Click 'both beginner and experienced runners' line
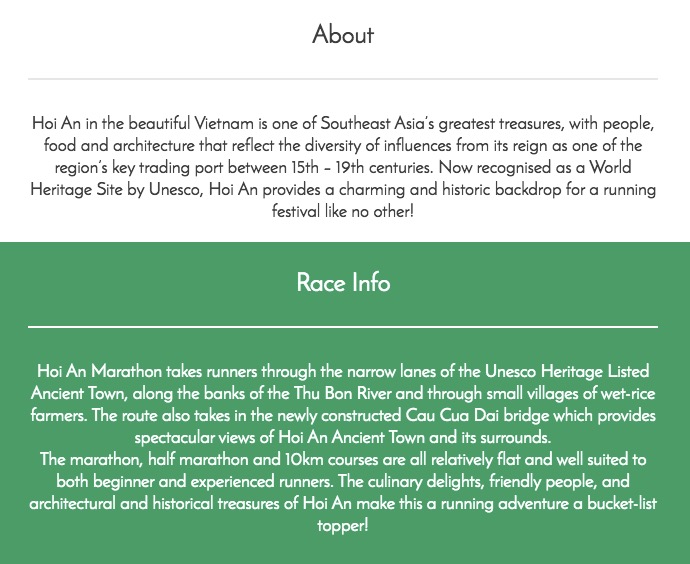 (x=194, y=482)
